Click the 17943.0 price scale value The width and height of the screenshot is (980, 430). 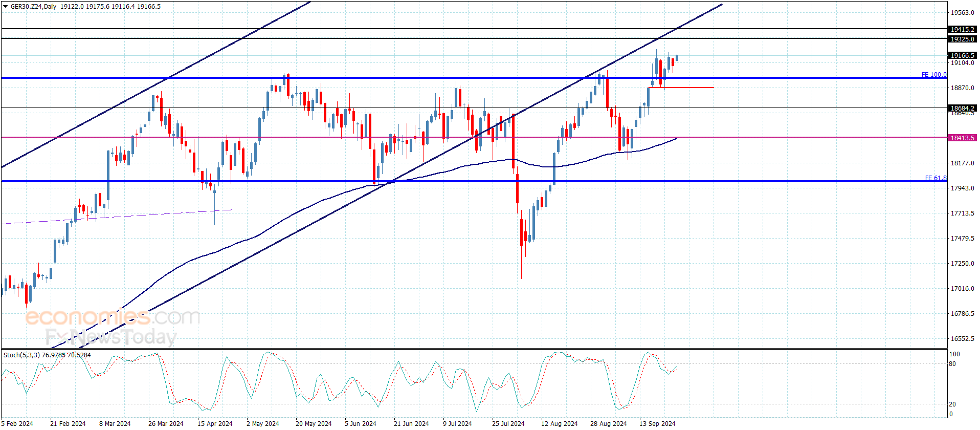coord(963,188)
